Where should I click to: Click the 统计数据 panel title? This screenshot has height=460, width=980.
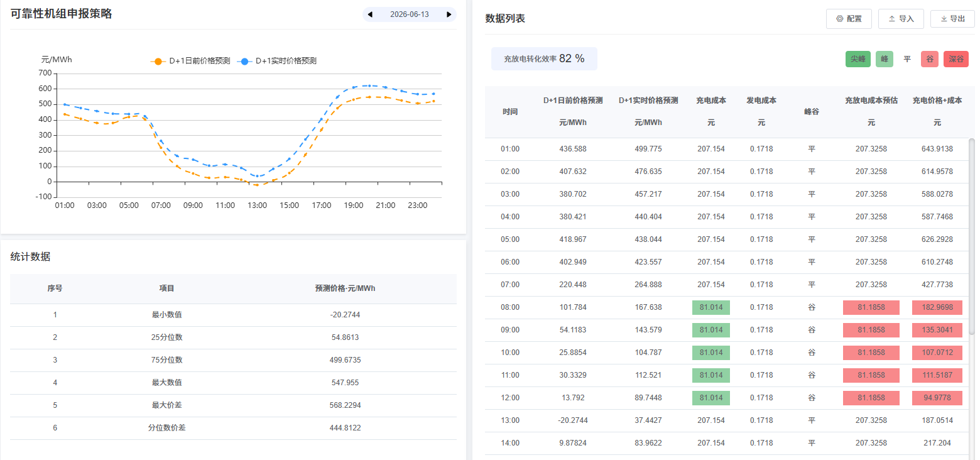tap(30, 256)
